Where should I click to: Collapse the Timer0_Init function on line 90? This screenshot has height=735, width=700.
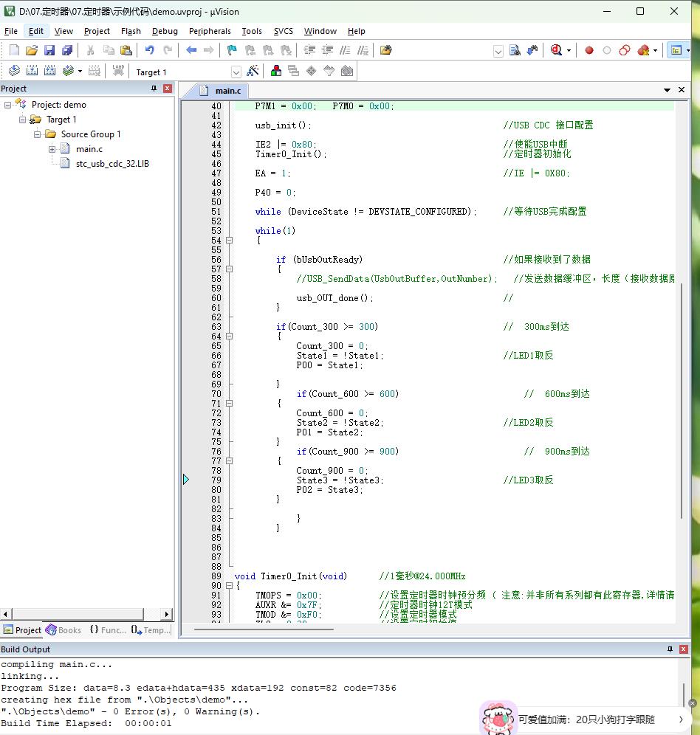coord(230,585)
